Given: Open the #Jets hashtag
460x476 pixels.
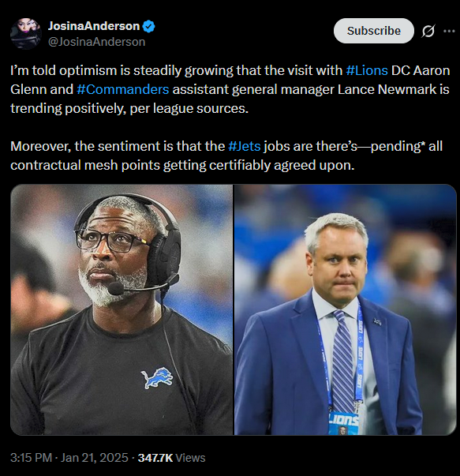Looking at the screenshot, I should pyautogui.click(x=245, y=146).
